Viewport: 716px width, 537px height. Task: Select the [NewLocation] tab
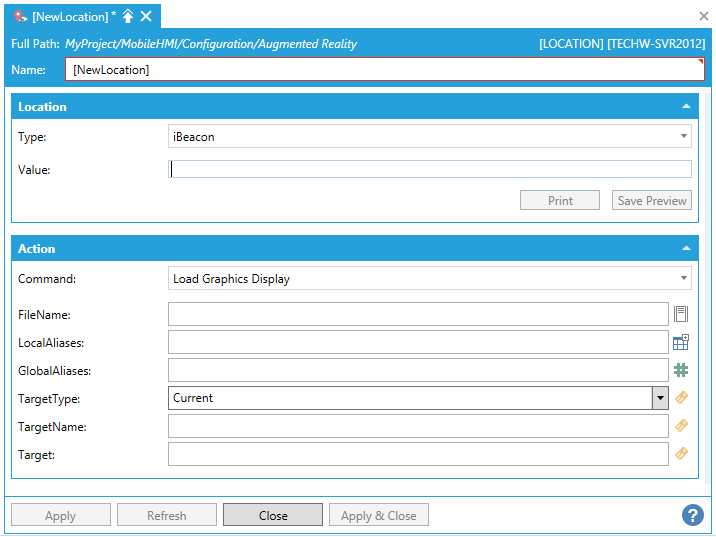pos(70,16)
